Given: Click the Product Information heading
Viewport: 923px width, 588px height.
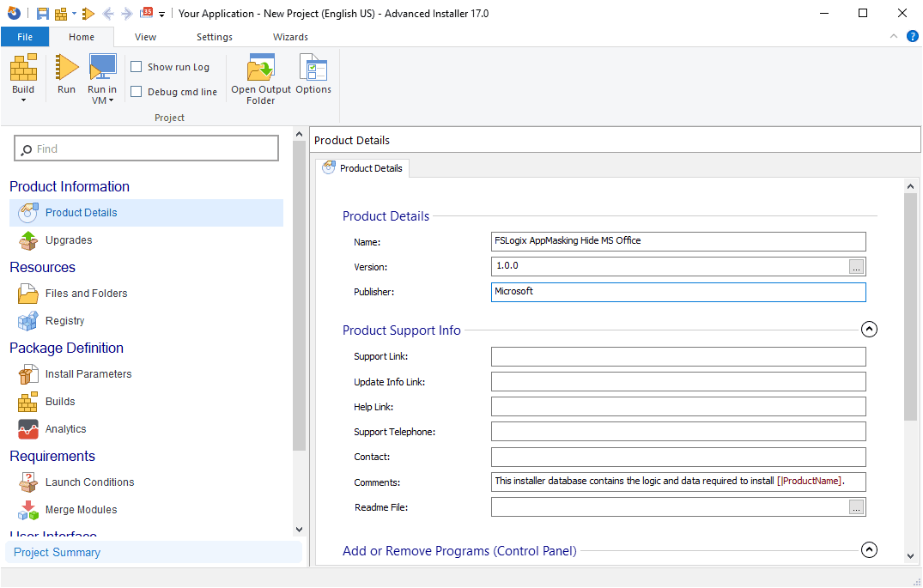Looking at the screenshot, I should 70,186.
